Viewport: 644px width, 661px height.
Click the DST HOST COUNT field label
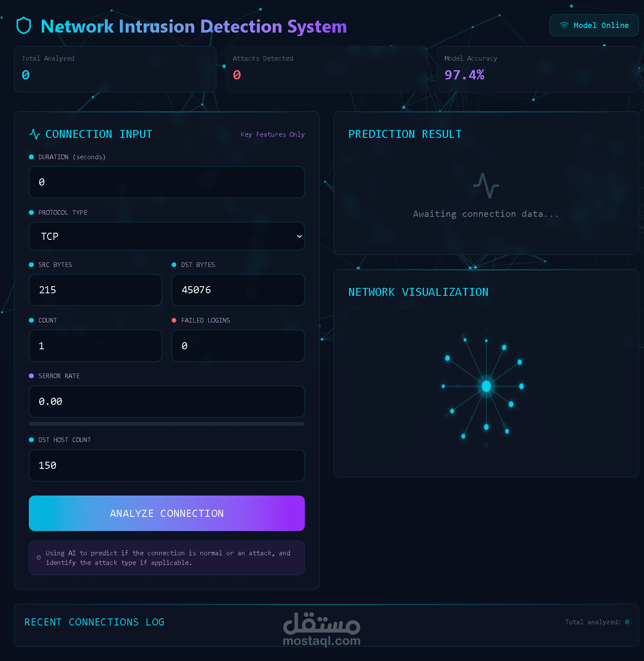[64, 440]
